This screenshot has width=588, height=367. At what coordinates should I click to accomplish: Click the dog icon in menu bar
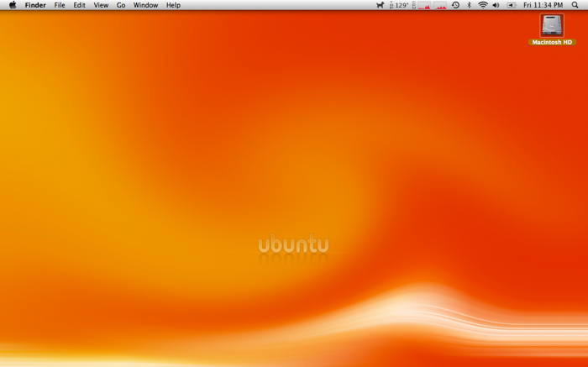point(381,5)
